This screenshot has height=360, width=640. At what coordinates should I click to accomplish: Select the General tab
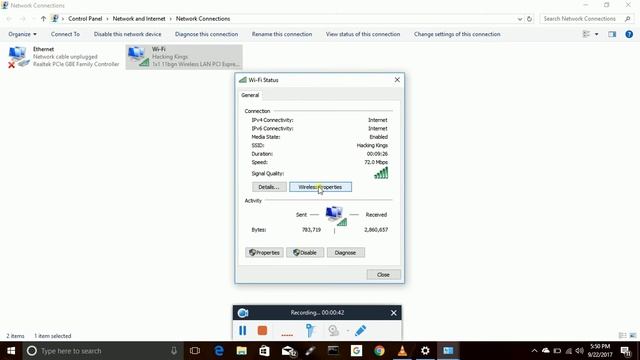coord(250,95)
